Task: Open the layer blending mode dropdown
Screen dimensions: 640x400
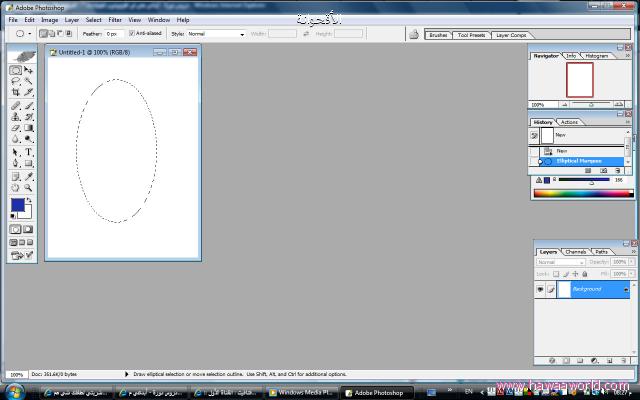Action: click(560, 262)
